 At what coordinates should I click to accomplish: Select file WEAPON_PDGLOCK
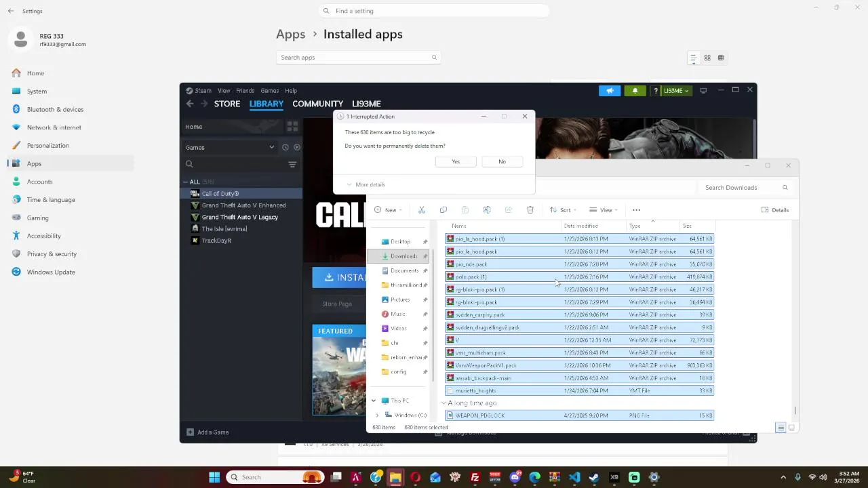click(x=579, y=415)
